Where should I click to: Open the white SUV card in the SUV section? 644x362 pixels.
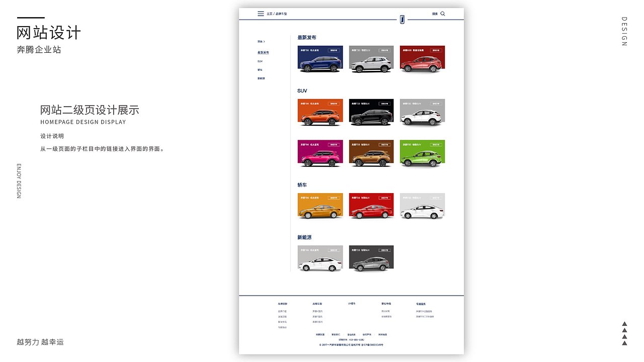[423, 113]
